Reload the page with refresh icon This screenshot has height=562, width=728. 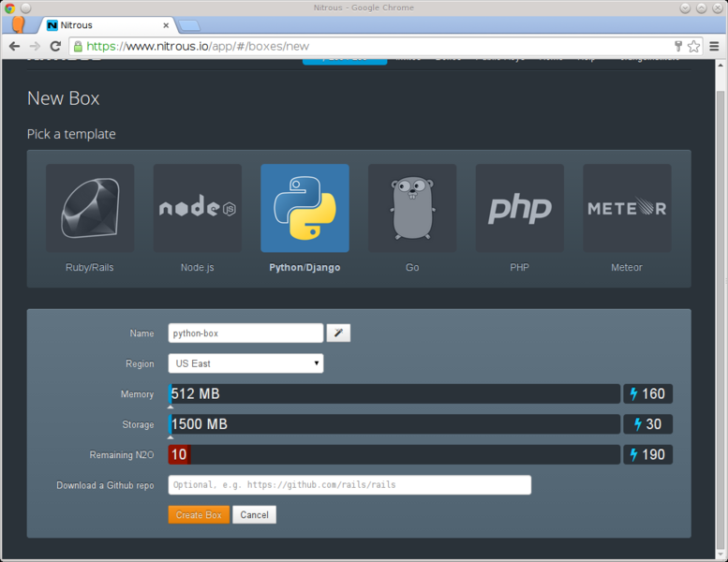coord(55,47)
